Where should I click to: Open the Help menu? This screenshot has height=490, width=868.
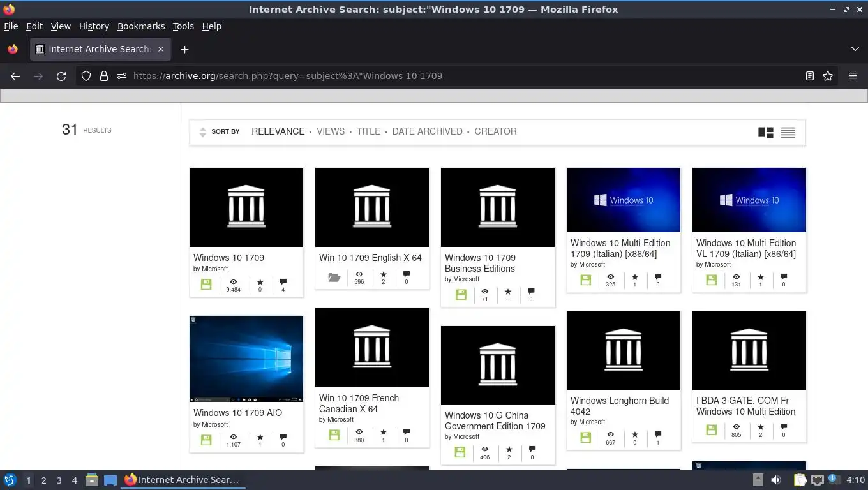tap(212, 26)
